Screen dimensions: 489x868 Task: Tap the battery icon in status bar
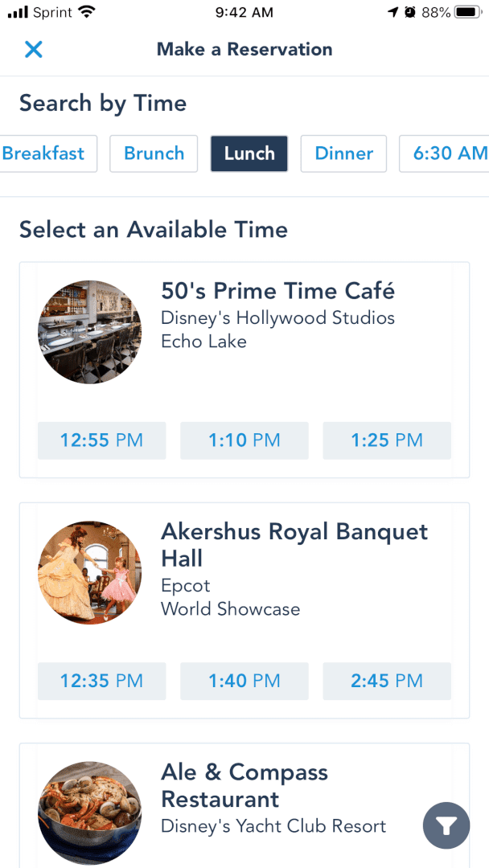point(469,13)
